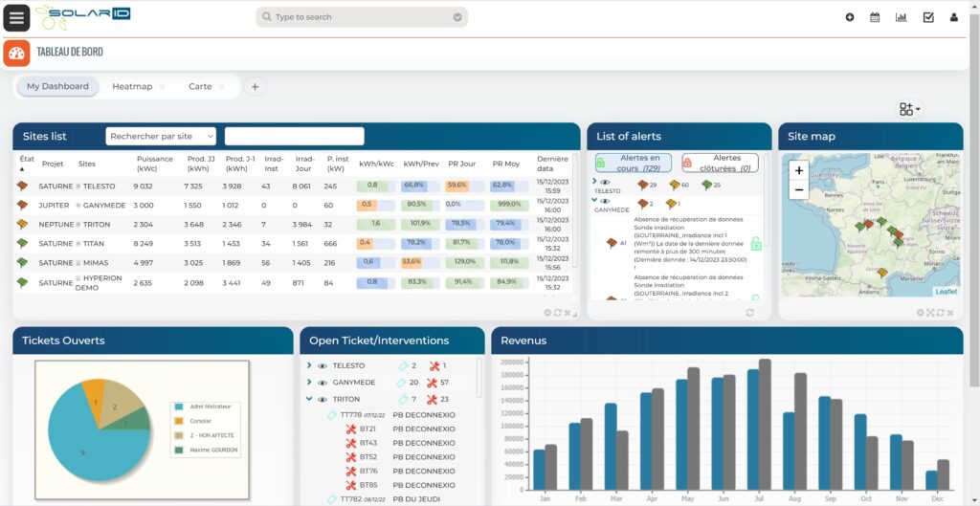Switch to the Heatmap tab
The height and width of the screenshot is (506, 980).
(x=132, y=86)
